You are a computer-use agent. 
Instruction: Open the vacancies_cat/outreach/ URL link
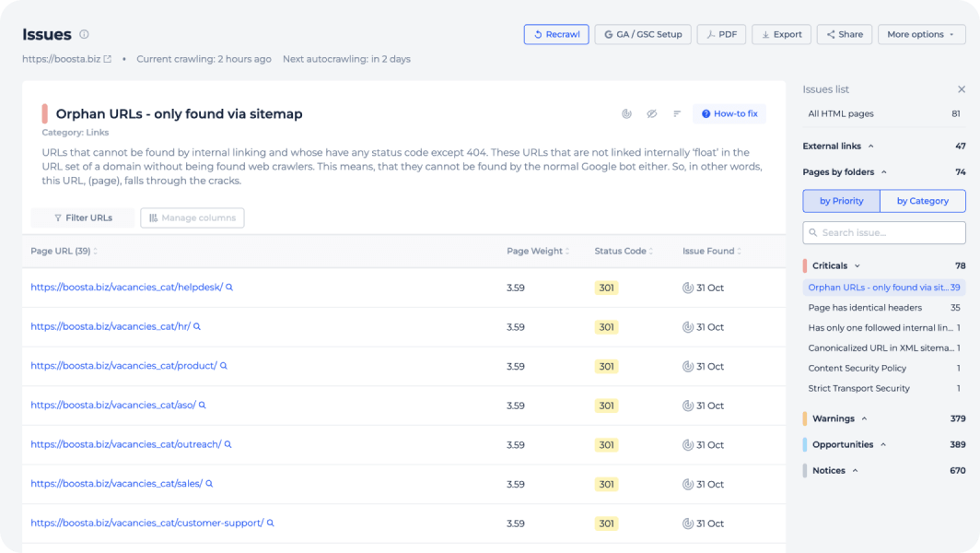[126, 444]
